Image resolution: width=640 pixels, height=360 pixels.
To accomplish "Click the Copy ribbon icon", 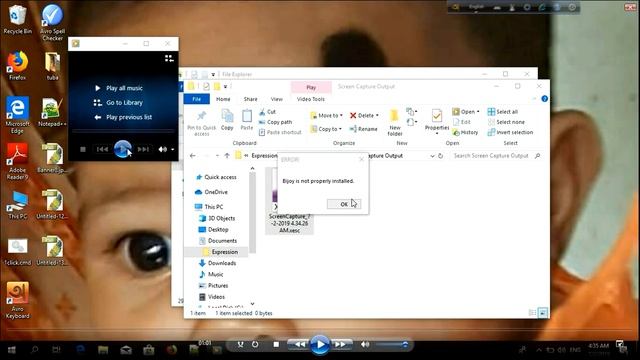I will pyautogui.click(x=227, y=120).
